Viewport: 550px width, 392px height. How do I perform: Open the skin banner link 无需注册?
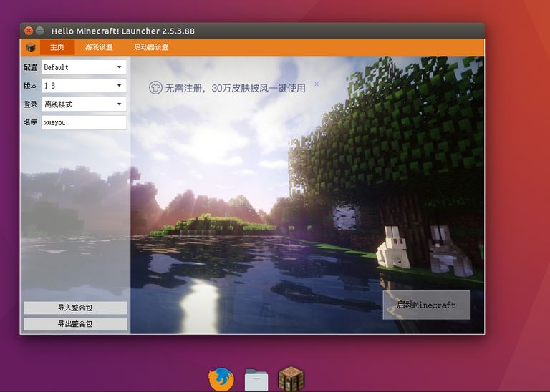click(235, 88)
